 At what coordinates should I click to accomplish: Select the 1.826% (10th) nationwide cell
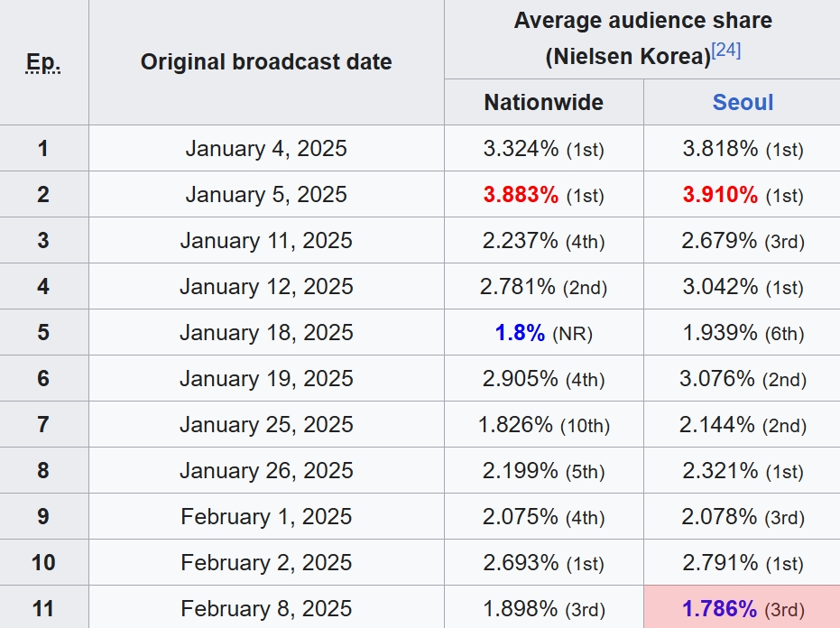[x=543, y=425]
